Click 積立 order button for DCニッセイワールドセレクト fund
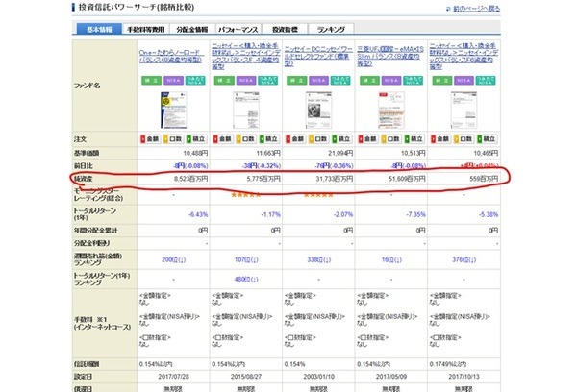The height and width of the screenshot is (392, 577). tap(341, 139)
